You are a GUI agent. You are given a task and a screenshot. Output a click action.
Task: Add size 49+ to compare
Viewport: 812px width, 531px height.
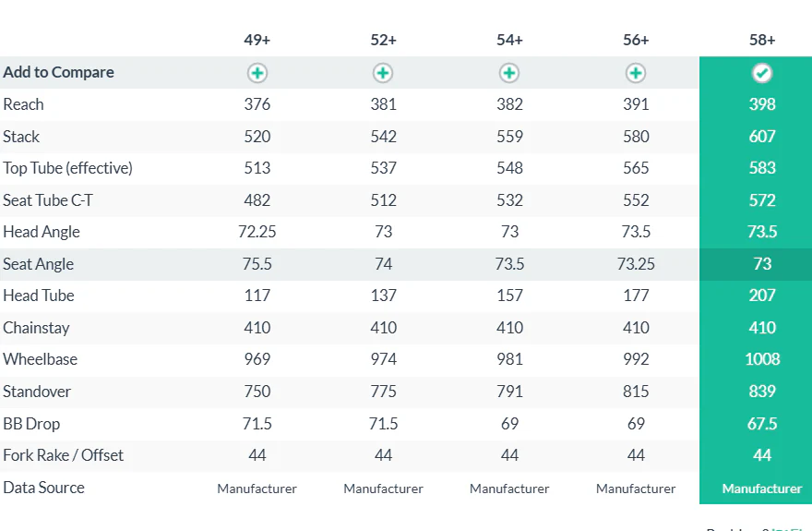[x=257, y=73]
